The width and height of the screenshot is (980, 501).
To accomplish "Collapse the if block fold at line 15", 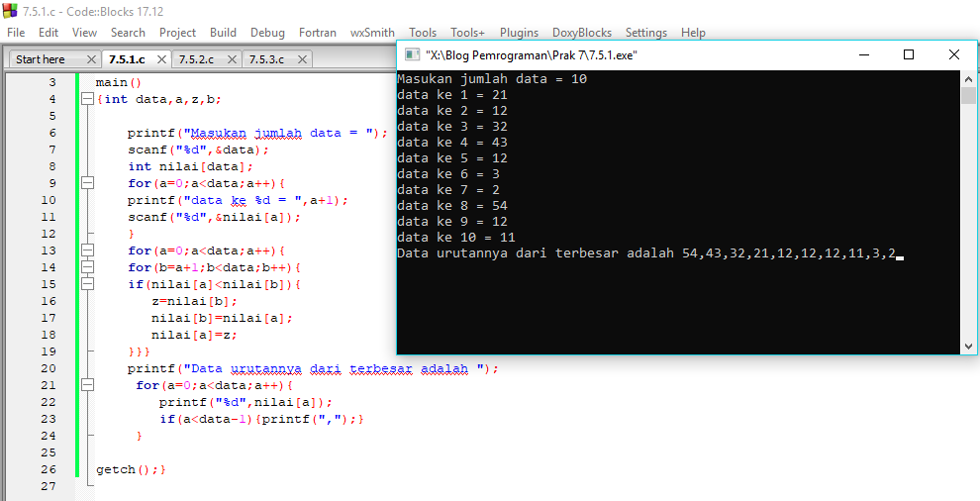I will coord(87,284).
